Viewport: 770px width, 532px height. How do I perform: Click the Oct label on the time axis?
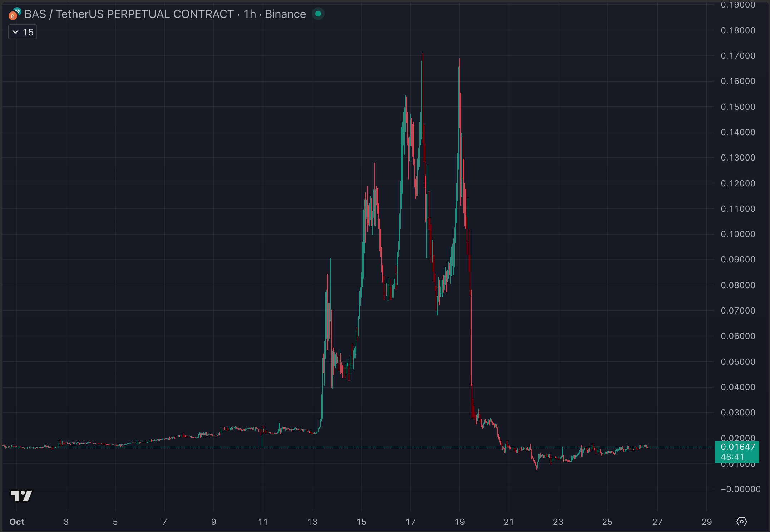17,522
